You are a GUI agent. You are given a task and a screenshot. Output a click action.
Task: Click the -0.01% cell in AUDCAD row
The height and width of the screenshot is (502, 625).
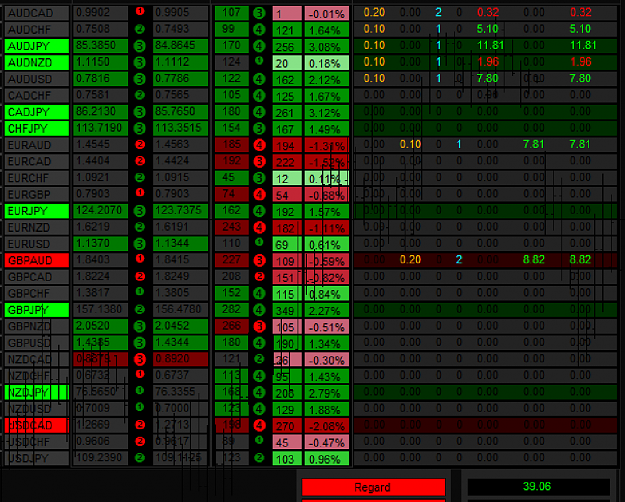tap(326, 14)
